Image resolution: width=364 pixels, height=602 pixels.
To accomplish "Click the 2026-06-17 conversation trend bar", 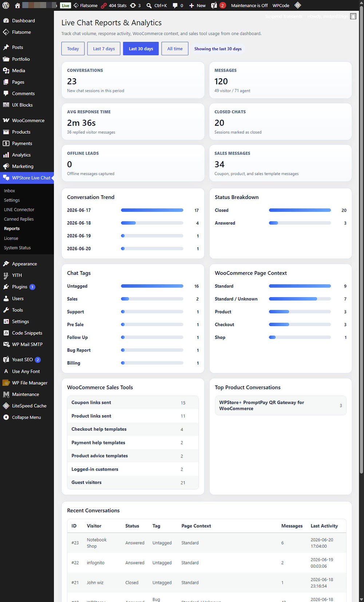I will (152, 210).
